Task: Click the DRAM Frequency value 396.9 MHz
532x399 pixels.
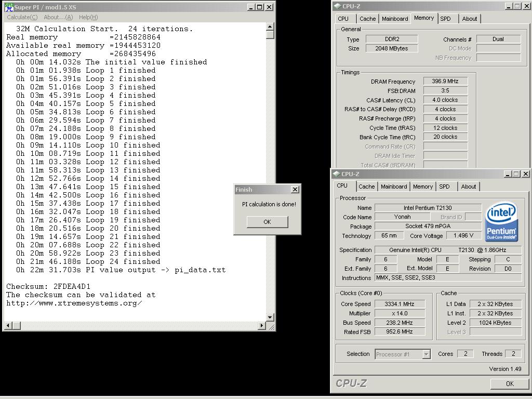Action: point(445,81)
